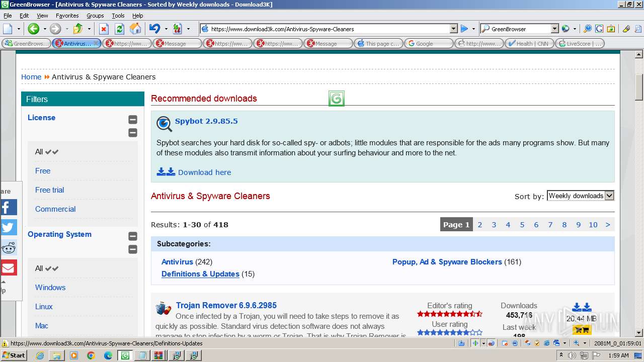Click the Home house icon in toolbar
The height and width of the screenshot is (362, 644).
click(x=135, y=29)
